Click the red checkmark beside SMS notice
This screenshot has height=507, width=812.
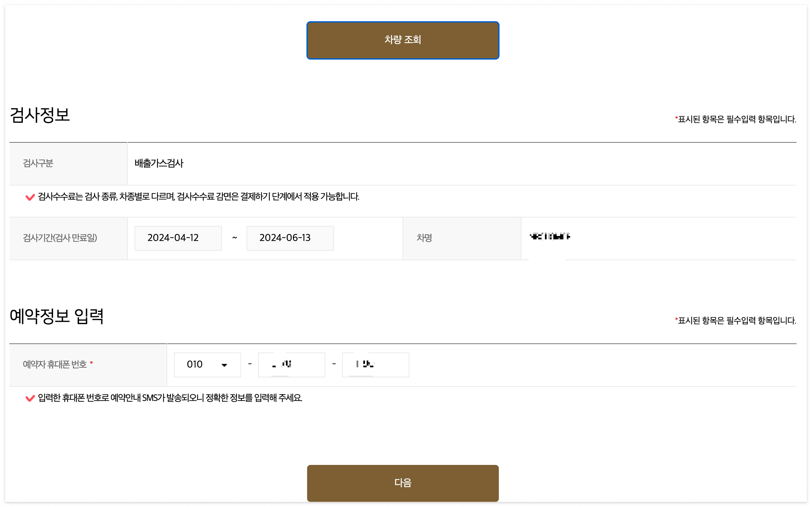(30, 398)
